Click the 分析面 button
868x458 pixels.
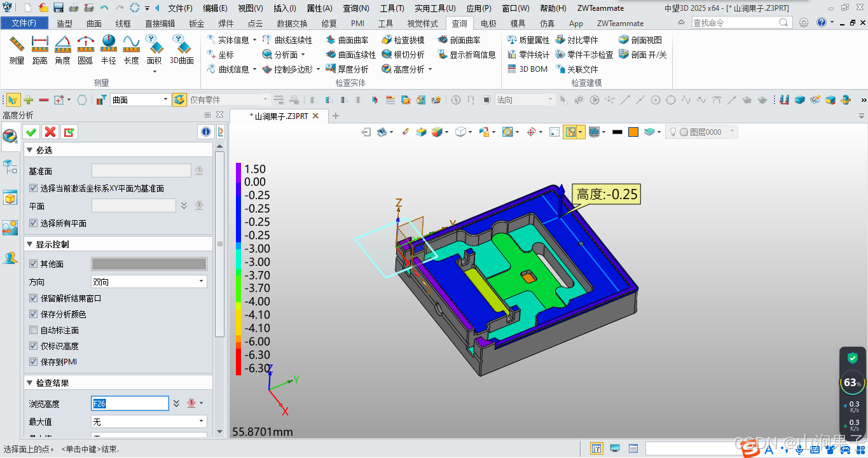click(x=280, y=55)
